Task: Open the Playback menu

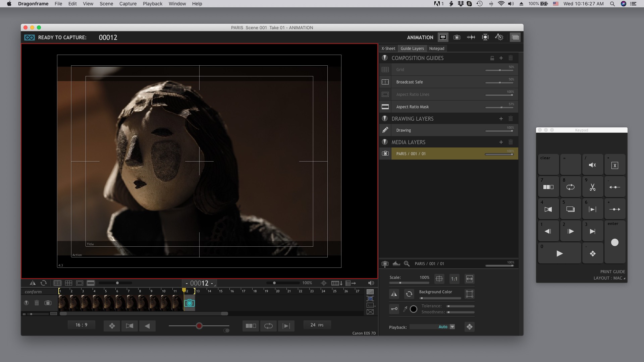Action: pos(153,4)
